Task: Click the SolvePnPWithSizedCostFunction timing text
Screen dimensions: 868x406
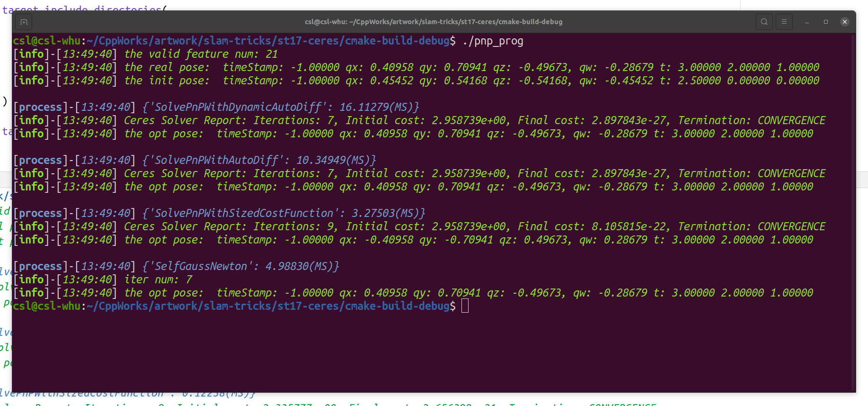Action: pos(284,214)
